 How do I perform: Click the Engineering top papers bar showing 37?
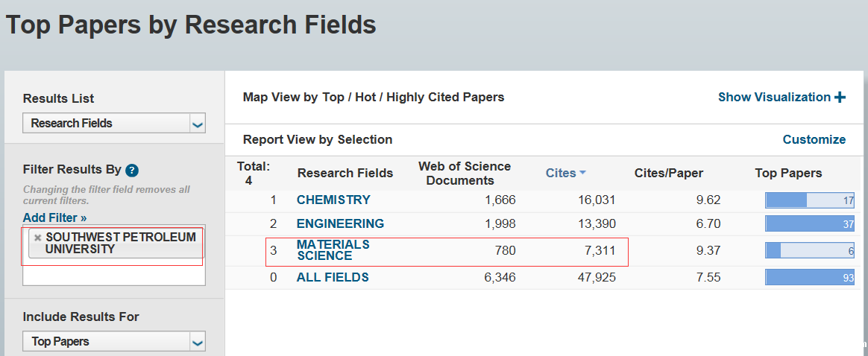click(809, 223)
